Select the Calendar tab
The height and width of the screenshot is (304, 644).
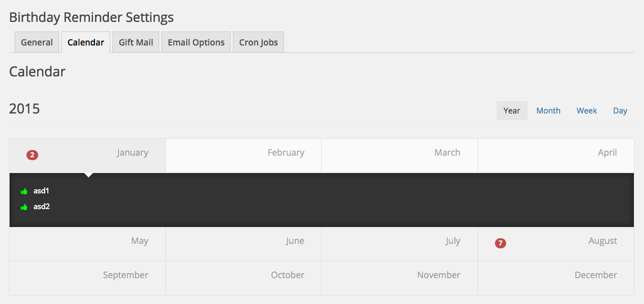tap(85, 43)
